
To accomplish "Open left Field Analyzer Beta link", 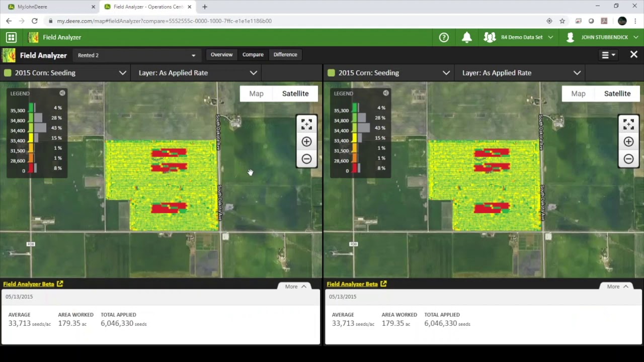I will [29, 284].
